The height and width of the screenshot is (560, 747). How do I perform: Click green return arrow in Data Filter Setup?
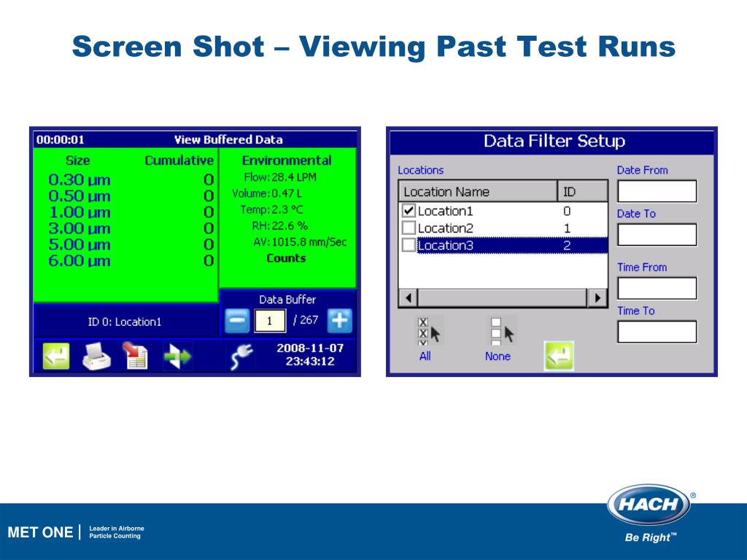pos(559,356)
